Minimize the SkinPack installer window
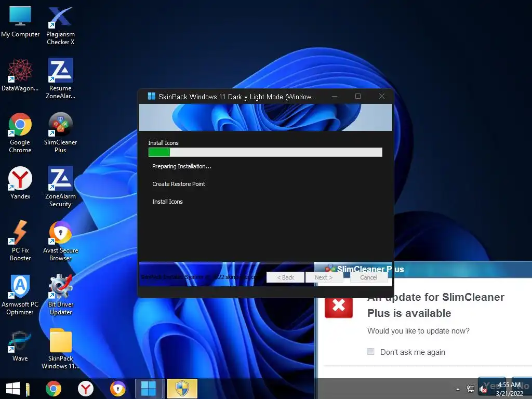 [x=335, y=96]
